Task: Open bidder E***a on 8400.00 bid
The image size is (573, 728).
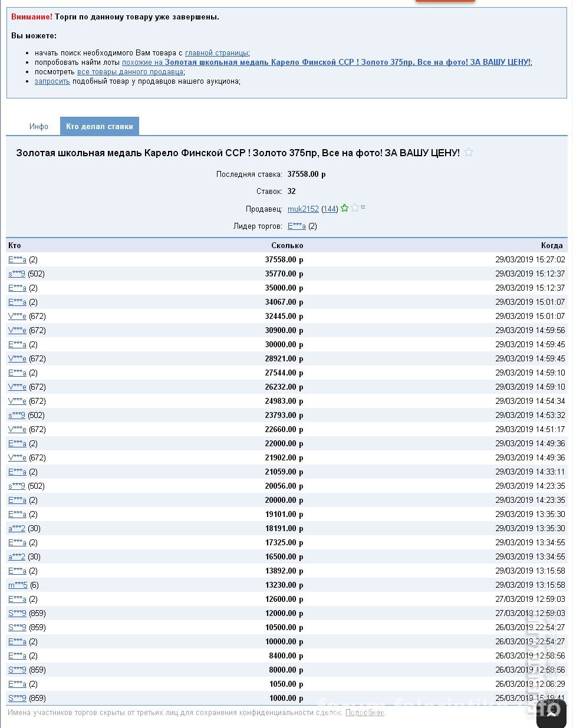Action: (x=17, y=655)
